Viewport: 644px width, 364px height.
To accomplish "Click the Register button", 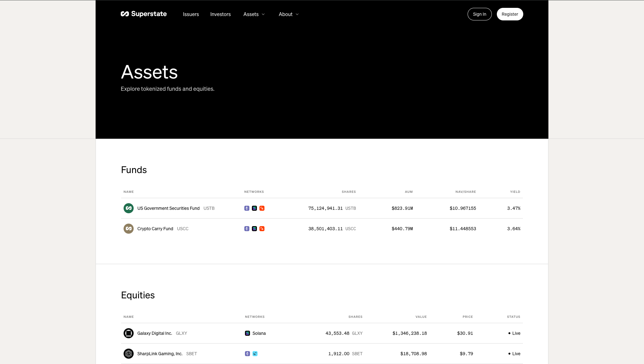I will (x=510, y=14).
